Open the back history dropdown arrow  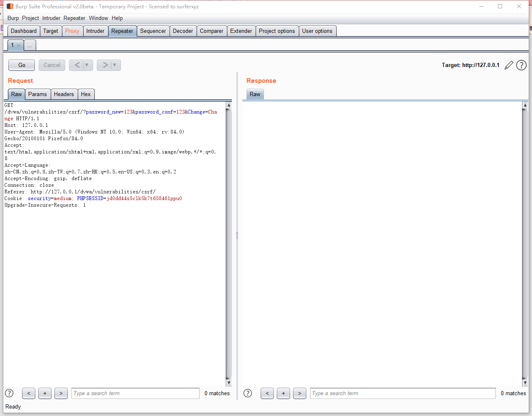pos(87,65)
